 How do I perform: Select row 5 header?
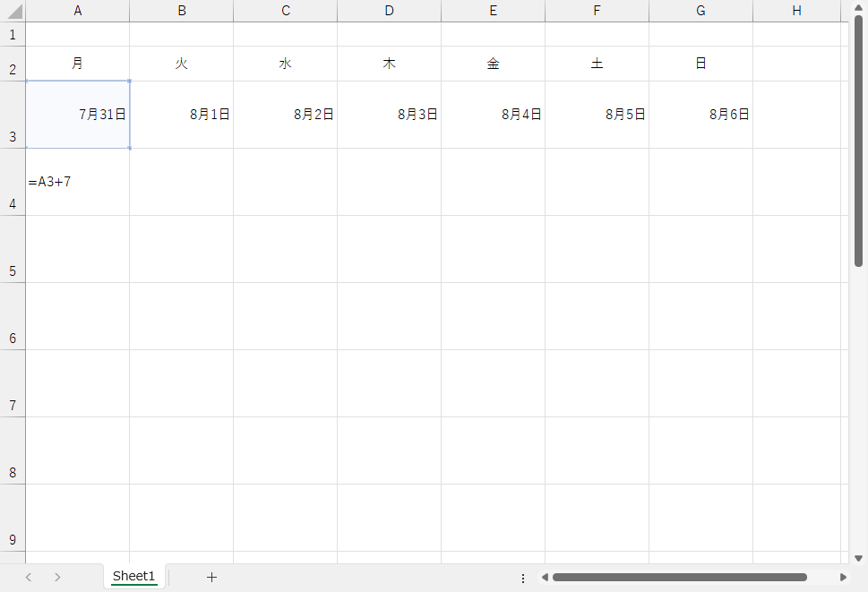13,249
